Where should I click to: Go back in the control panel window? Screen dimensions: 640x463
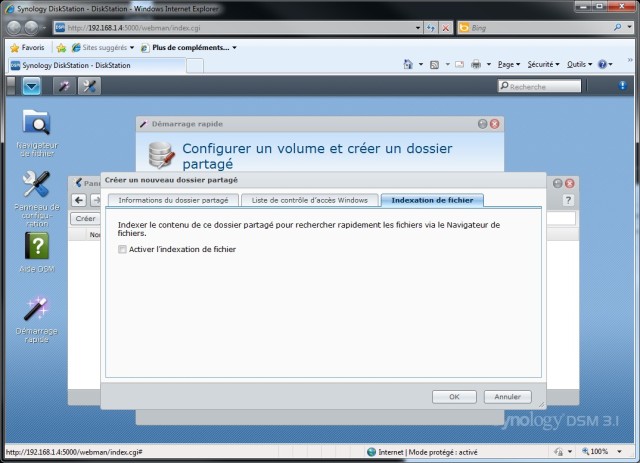click(x=79, y=200)
